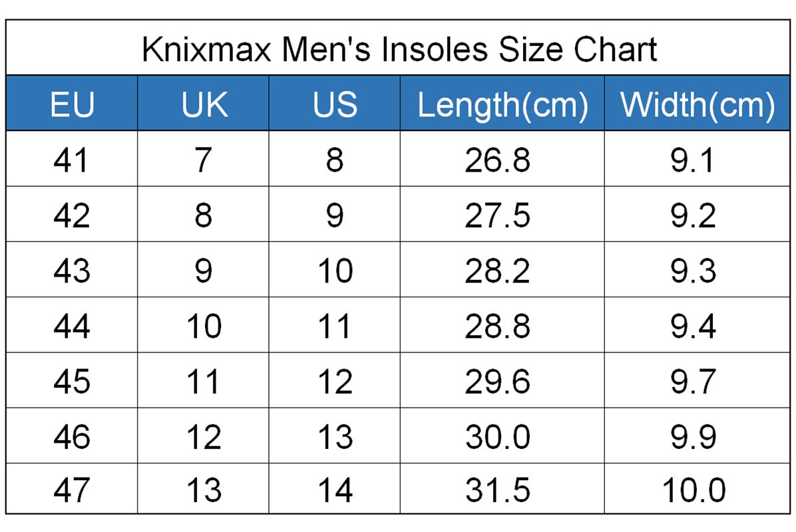
Task: Click the width value 9.4
Action: tap(693, 326)
